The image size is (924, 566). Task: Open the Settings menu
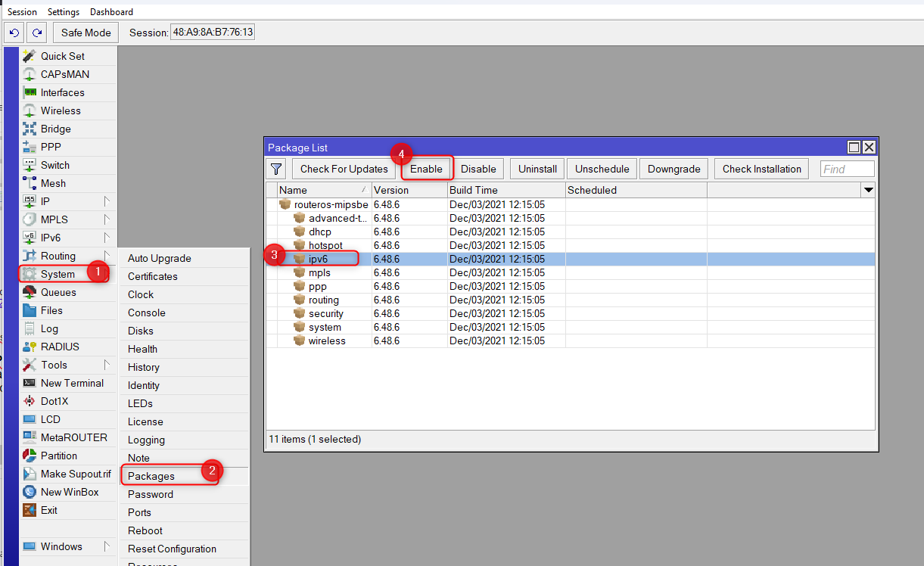(64, 12)
